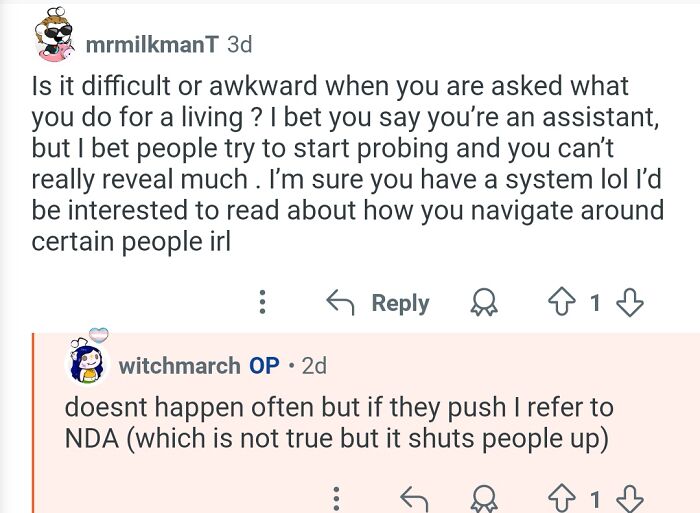Click the 3d timestamp on mrmilkmanT's comment
Image resolution: width=700 pixels, height=513 pixels.
[240, 44]
